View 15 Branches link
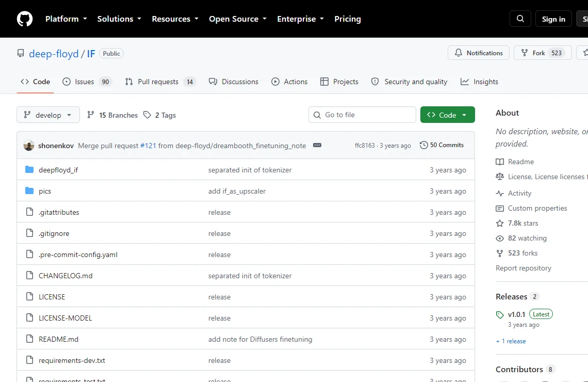Viewport: 588px width, 382px height. pos(112,115)
